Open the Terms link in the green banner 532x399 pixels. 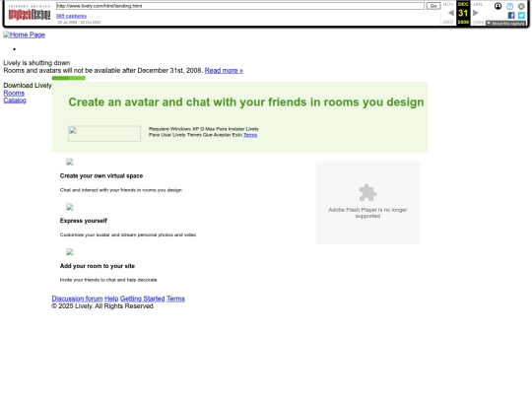tap(250, 135)
